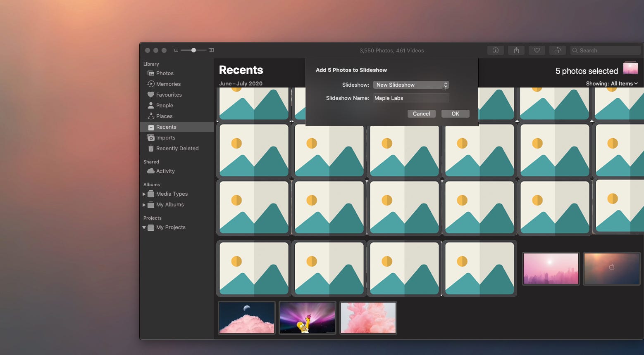Image resolution: width=644 pixels, height=355 pixels.
Task: Select the pink smoke thumbnail
Action: click(x=368, y=317)
